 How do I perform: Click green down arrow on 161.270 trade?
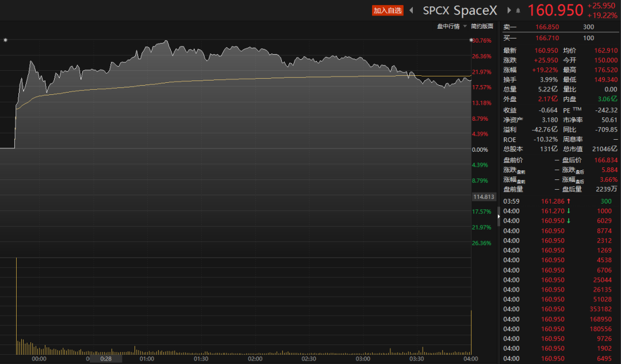pyautogui.click(x=569, y=211)
